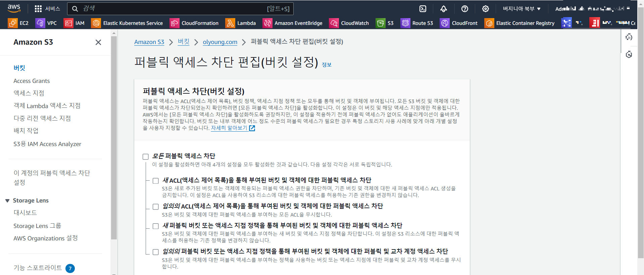
Task: Open 이 계정의 퍼블릭 액세스 차단 설정
Action: pyautogui.click(x=52, y=178)
